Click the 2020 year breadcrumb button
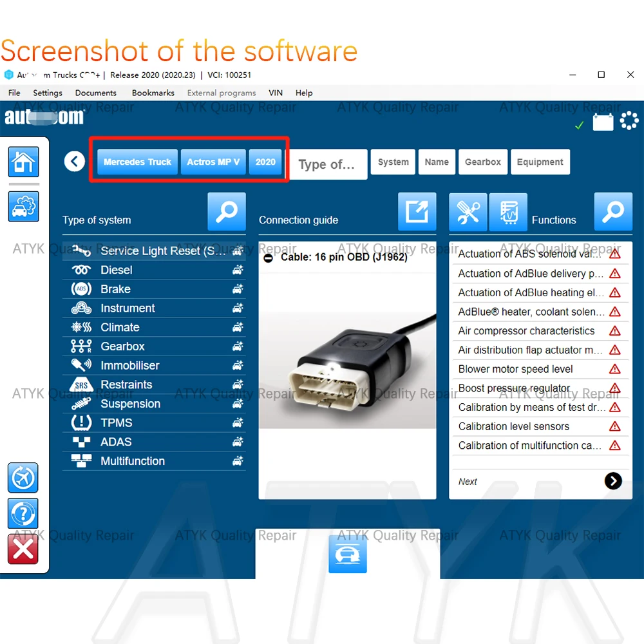The height and width of the screenshot is (644, 644). [265, 162]
